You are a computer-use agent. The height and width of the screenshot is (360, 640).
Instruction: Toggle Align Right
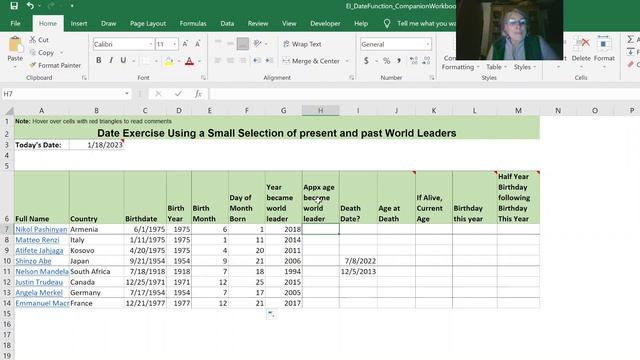click(x=243, y=60)
